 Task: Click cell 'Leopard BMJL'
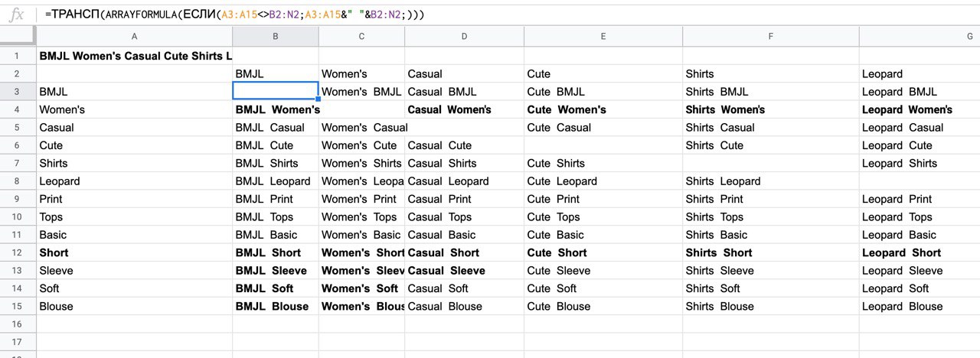920,92
